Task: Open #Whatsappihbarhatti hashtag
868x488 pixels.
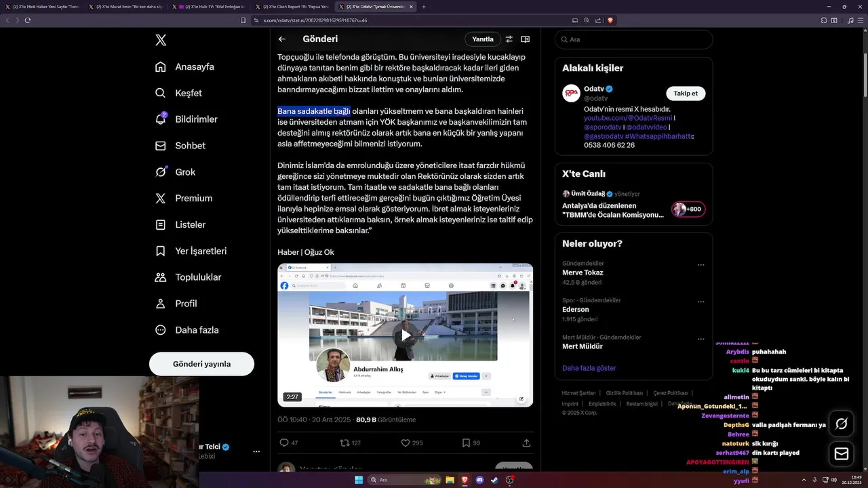Action: click(658, 136)
